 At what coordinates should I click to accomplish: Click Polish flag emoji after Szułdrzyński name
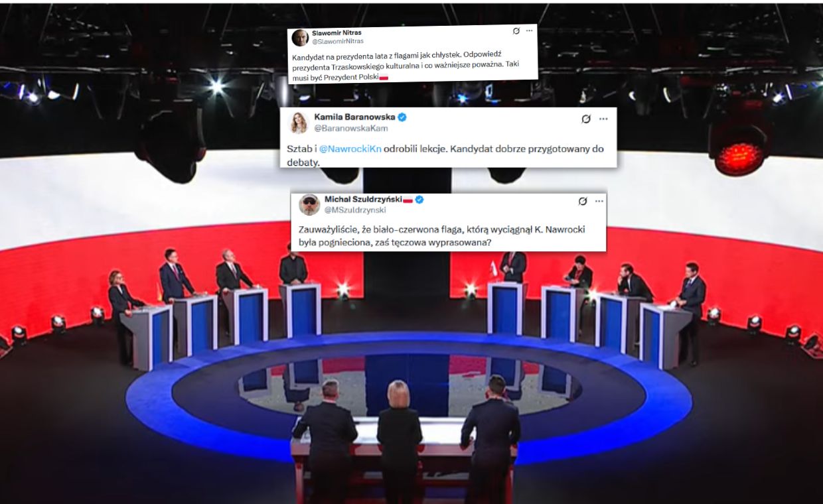[408, 200]
